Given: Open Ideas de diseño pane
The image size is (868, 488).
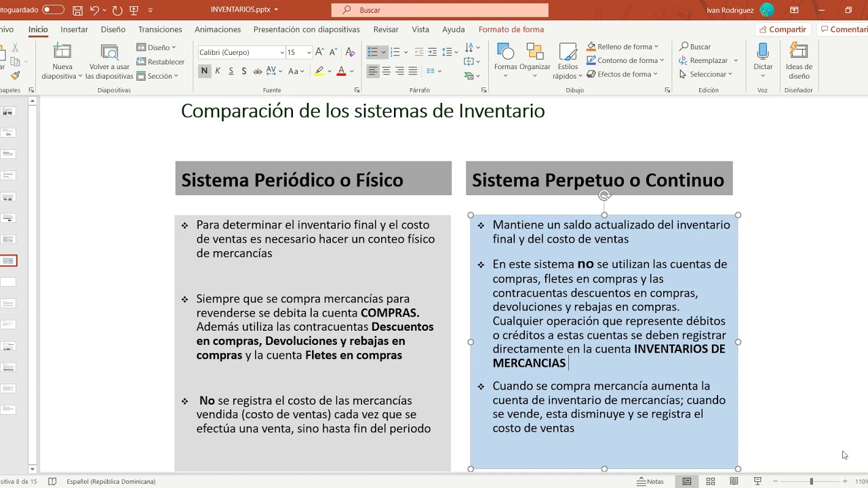Looking at the screenshot, I should [799, 62].
